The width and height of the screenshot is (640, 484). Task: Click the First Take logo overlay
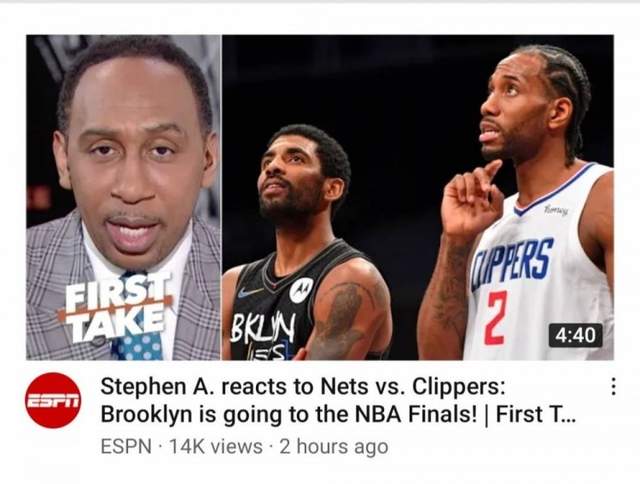pos(116,308)
